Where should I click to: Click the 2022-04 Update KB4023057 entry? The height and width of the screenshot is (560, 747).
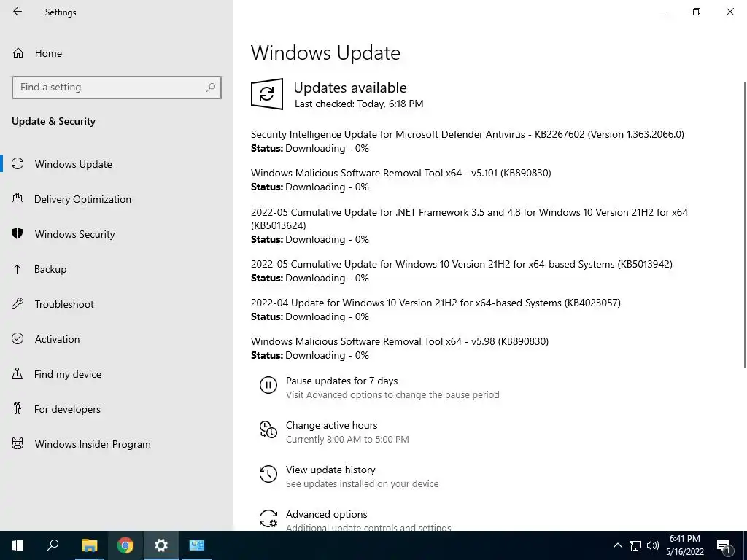pos(436,303)
